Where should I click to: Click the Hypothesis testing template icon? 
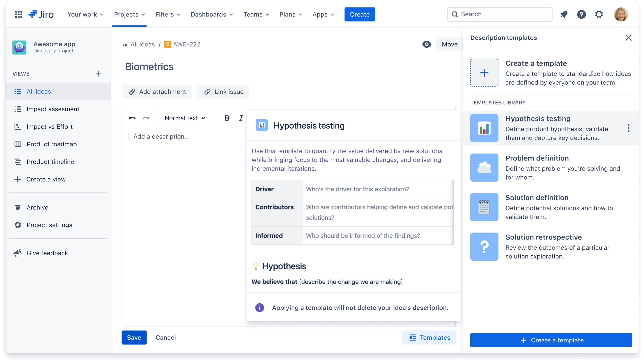484,128
